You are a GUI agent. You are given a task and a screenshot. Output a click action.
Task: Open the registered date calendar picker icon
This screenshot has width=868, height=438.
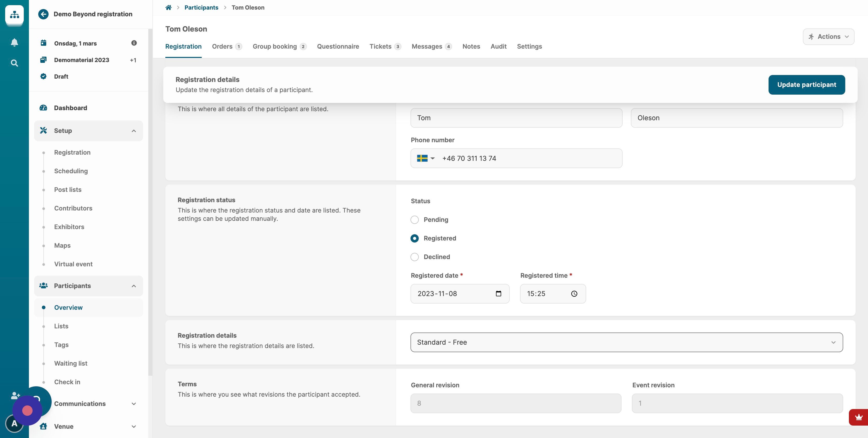pos(498,294)
